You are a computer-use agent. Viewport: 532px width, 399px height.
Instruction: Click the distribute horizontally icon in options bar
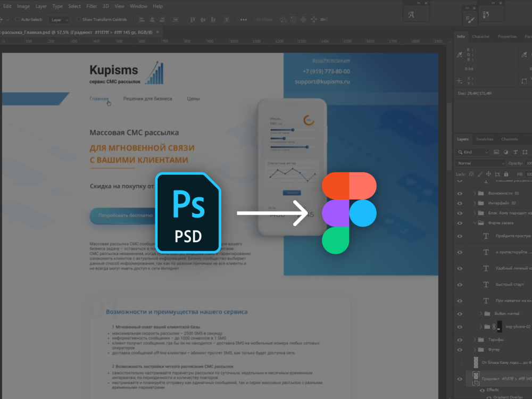pos(227,20)
